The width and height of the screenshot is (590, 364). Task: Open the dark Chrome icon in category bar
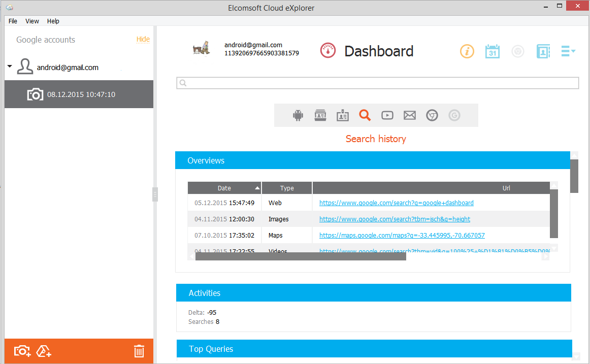coord(432,115)
